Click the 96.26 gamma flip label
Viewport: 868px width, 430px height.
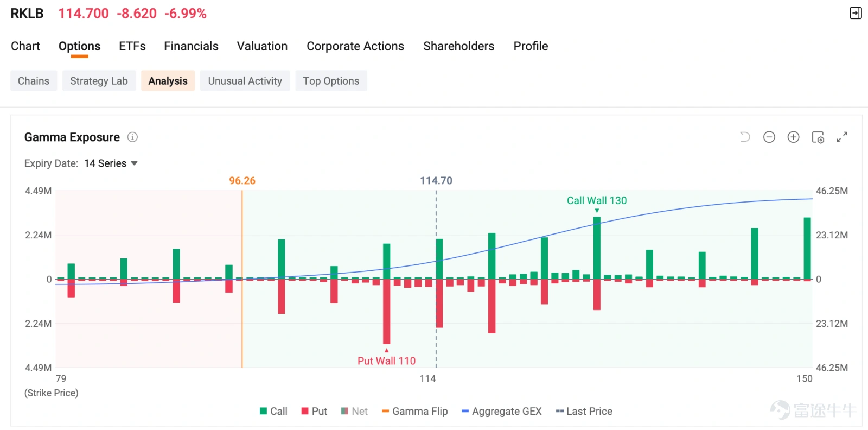(x=242, y=181)
